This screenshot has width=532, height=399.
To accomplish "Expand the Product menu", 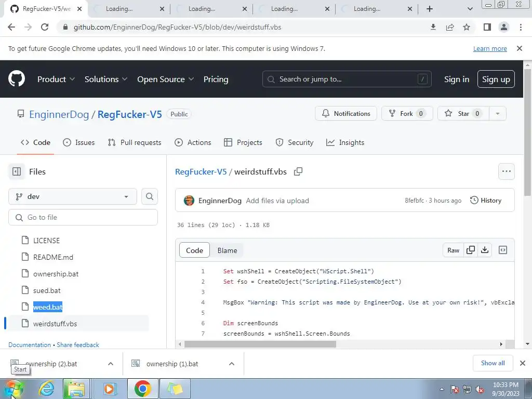I will tap(56, 79).
